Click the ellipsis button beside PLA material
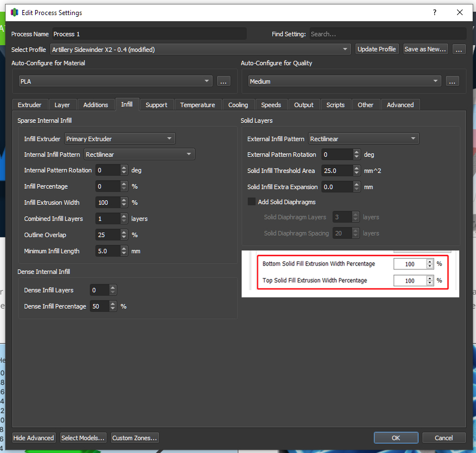The image size is (476, 453). (223, 81)
